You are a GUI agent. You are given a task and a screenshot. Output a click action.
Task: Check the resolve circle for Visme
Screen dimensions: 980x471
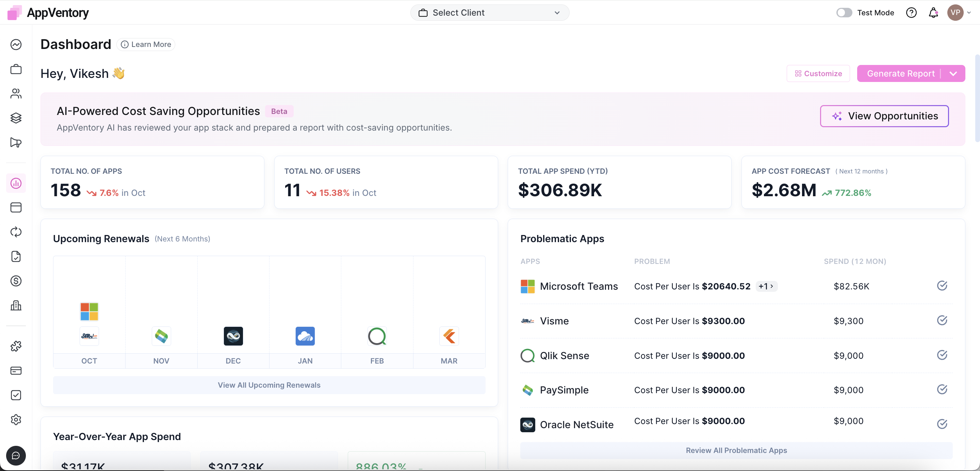pyautogui.click(x=942, y=320)
